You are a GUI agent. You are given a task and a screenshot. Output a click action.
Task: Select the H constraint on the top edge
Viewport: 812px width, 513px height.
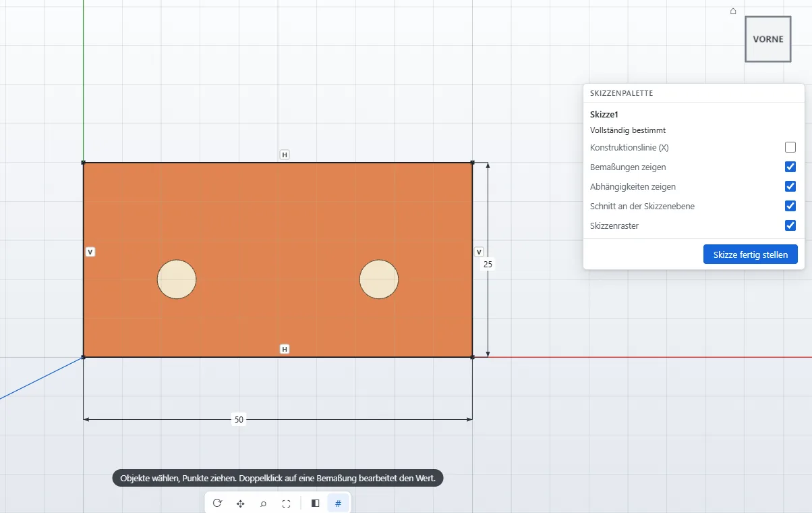click(x=285, y=155)
